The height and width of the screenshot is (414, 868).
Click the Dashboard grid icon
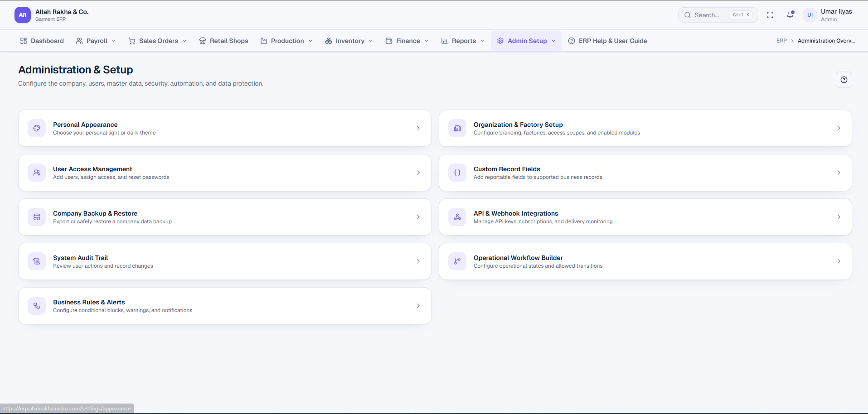click(24, 41)
